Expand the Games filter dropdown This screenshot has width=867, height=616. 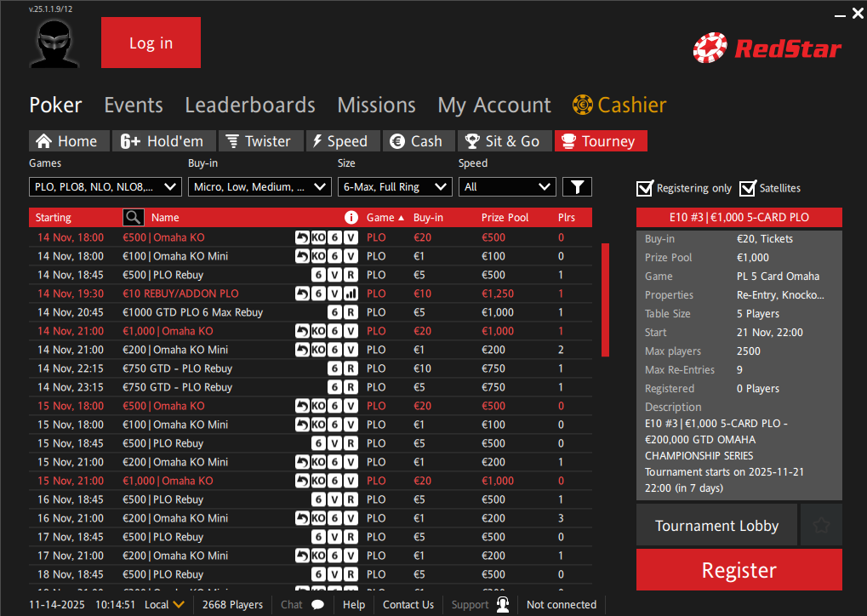[106, 187]
